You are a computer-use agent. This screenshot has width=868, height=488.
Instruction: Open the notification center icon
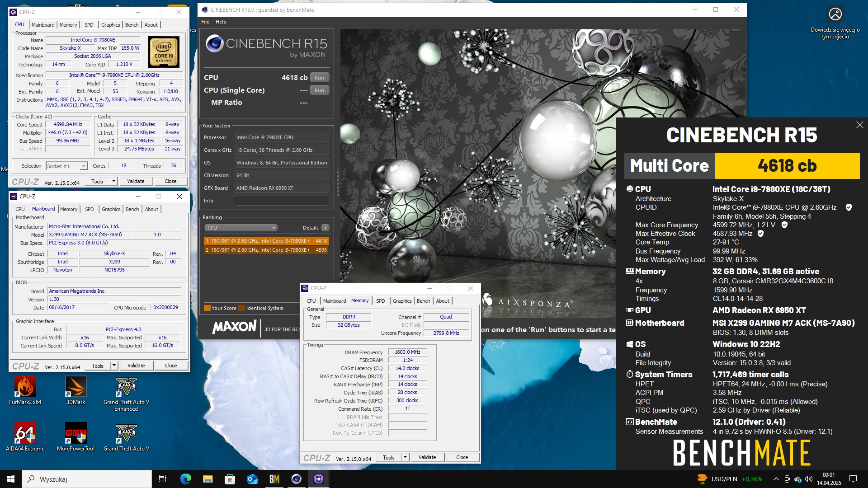pyautogui.click(x=853, y=479)
